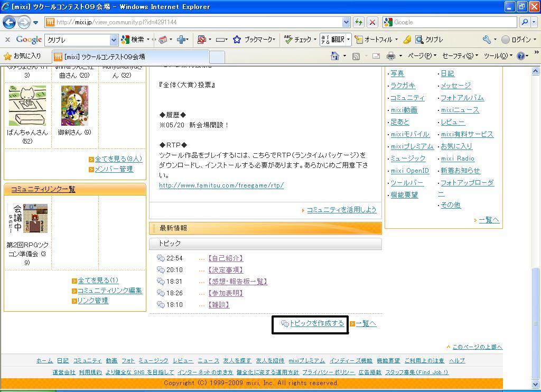Click the search magnifier icon by Google box
Viewport: 541px width, 392px height.
[x=524, y=22]
